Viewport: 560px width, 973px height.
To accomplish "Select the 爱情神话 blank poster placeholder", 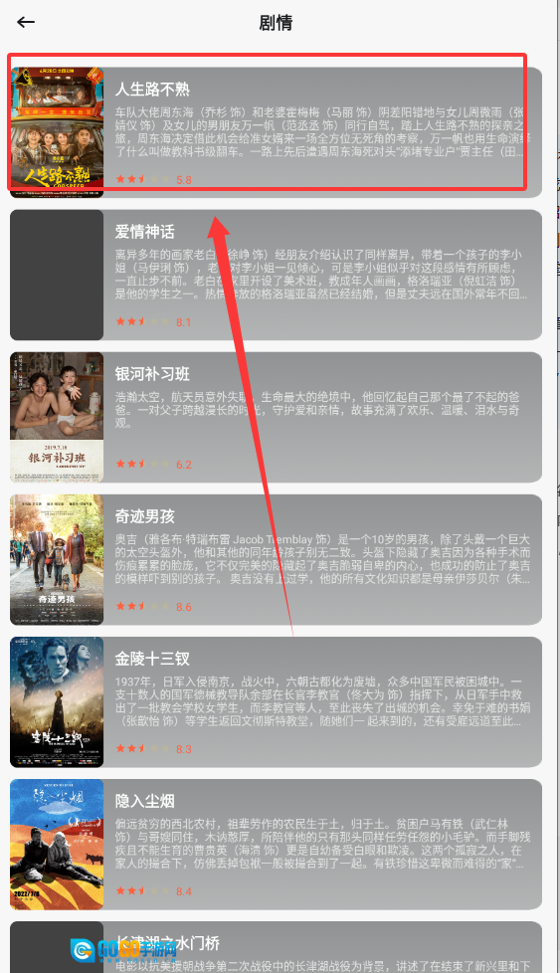I will (57, 275).
